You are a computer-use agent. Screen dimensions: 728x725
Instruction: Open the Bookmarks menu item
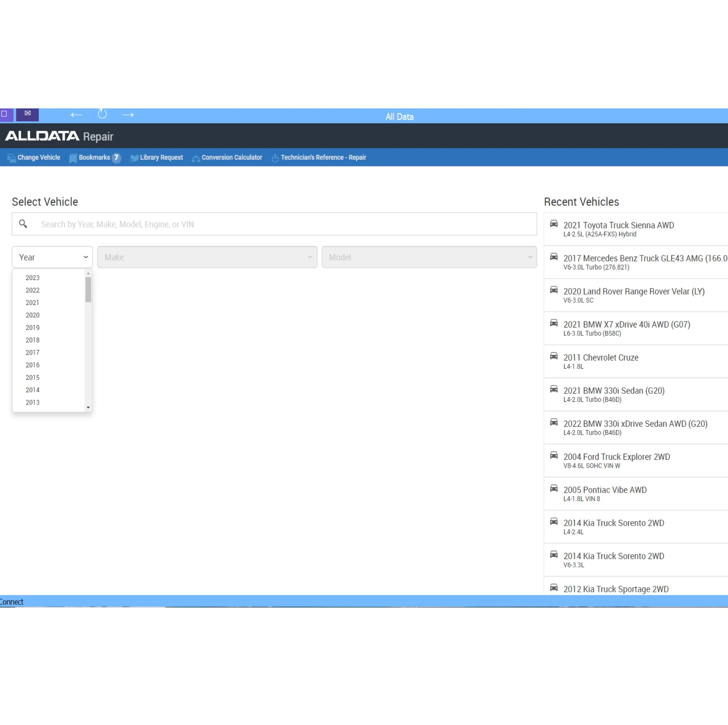[x=94, y=158]
